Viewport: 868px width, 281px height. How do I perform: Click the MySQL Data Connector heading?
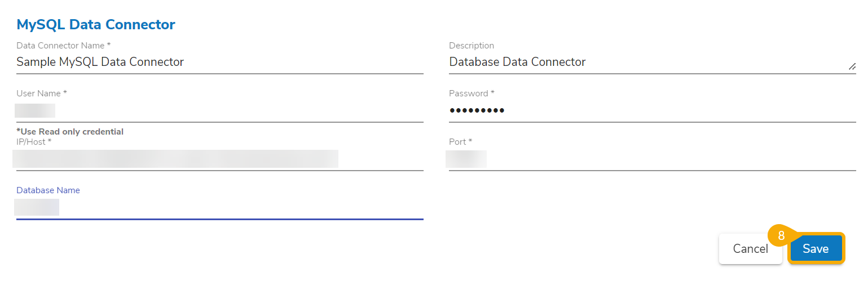(96, 24)
